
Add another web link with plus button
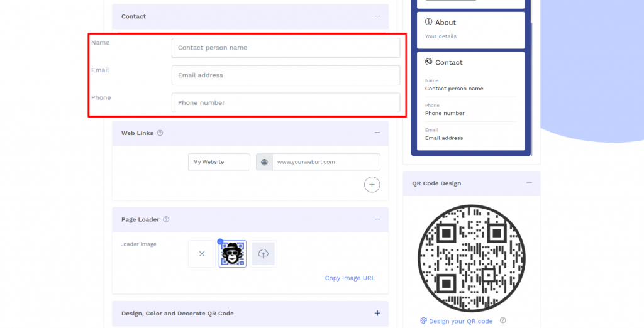(x=372, y=185)
